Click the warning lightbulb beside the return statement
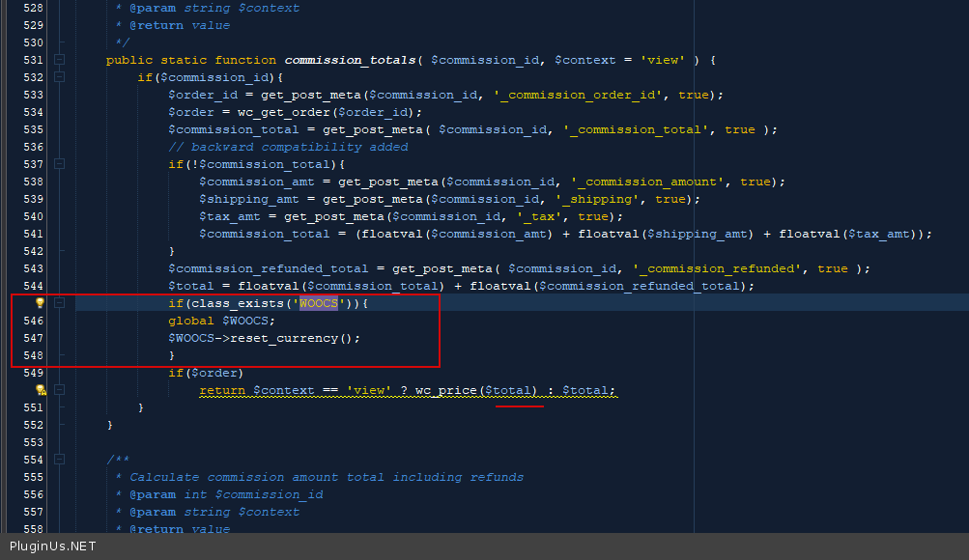 pos(41,390)
